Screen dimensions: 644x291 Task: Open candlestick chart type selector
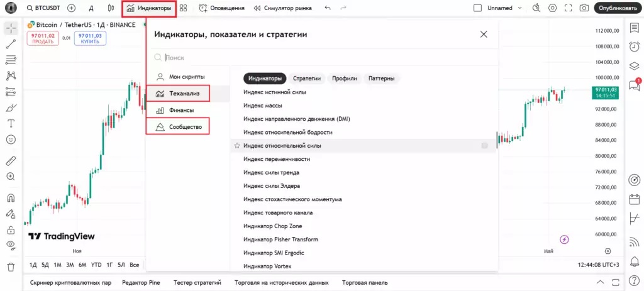[x=111, y=8]
